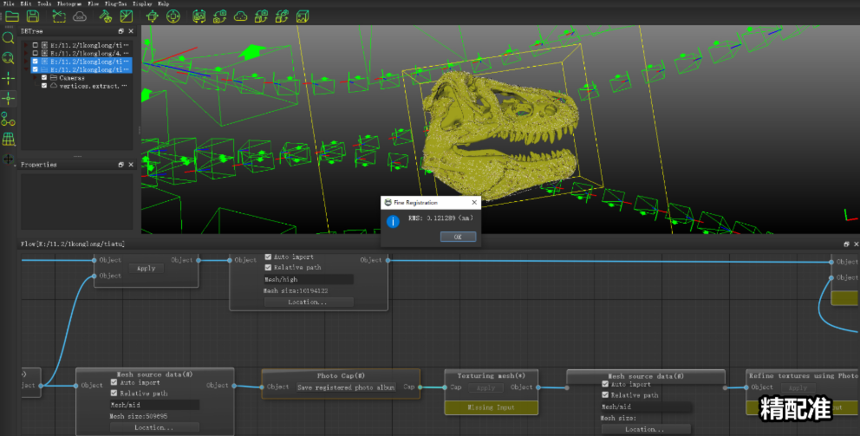Image resolution: width=860 pixels, height=436 pixels.
Task: Check the unchecked E:/11.2/1konglong/ti tree entry
Action: click(36, 45)
